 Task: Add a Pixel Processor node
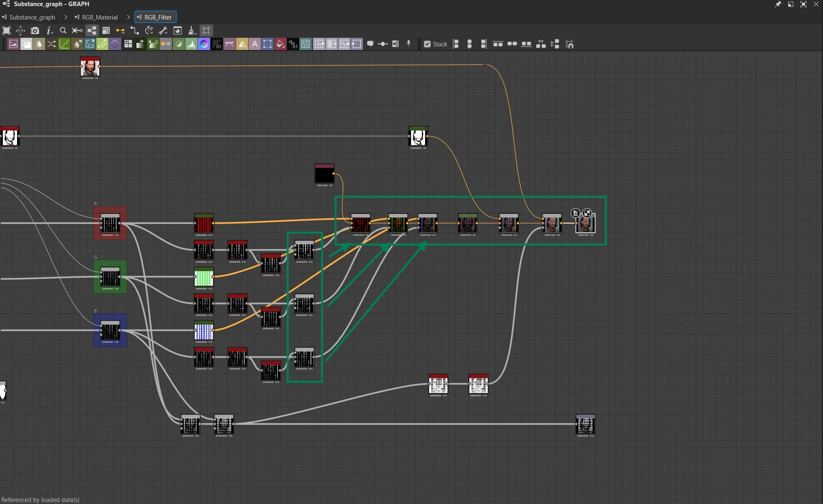217,44
